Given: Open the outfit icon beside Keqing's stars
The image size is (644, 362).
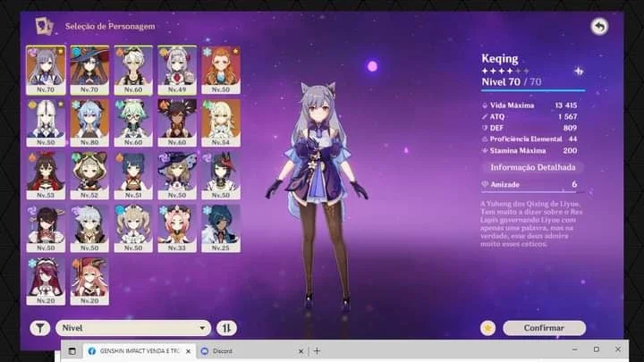Looking at the screenshot, I should [579, 72].
